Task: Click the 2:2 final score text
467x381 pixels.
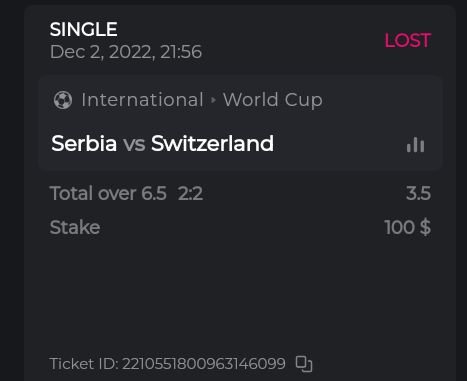Action: (190, 193)
